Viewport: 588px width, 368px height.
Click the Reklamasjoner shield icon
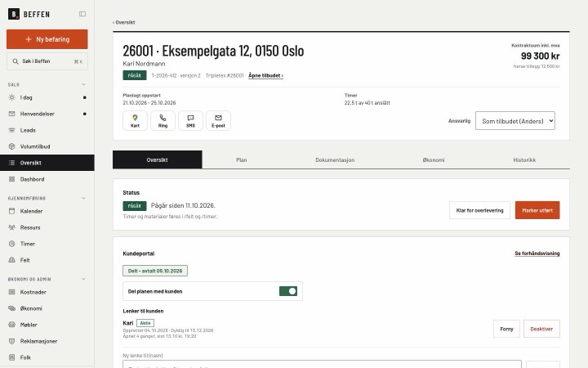point(12,341)
